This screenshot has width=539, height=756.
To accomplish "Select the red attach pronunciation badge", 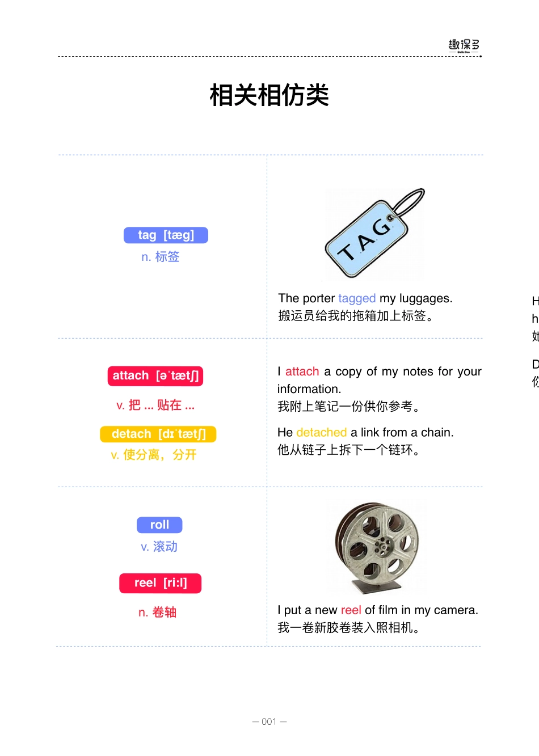I will tap(155, 376).
